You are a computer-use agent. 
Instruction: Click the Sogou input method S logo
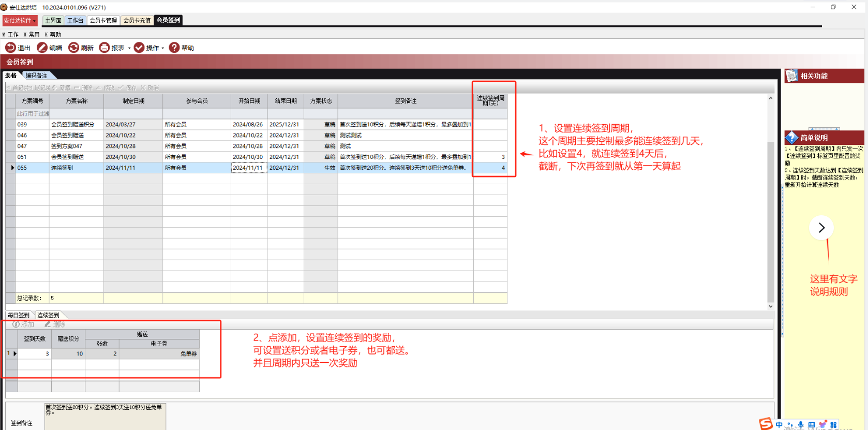point(766,424)
